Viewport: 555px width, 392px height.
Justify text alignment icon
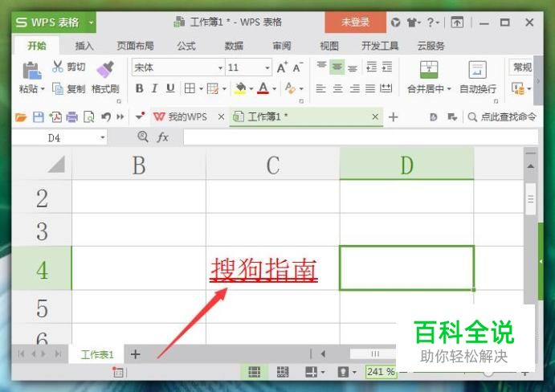click(x=370, y=88)
